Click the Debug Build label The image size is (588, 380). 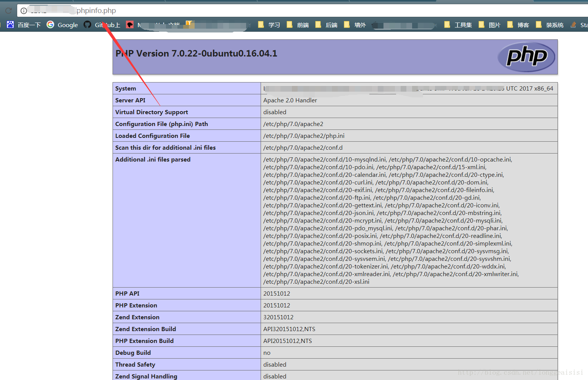tap(133, 353)
